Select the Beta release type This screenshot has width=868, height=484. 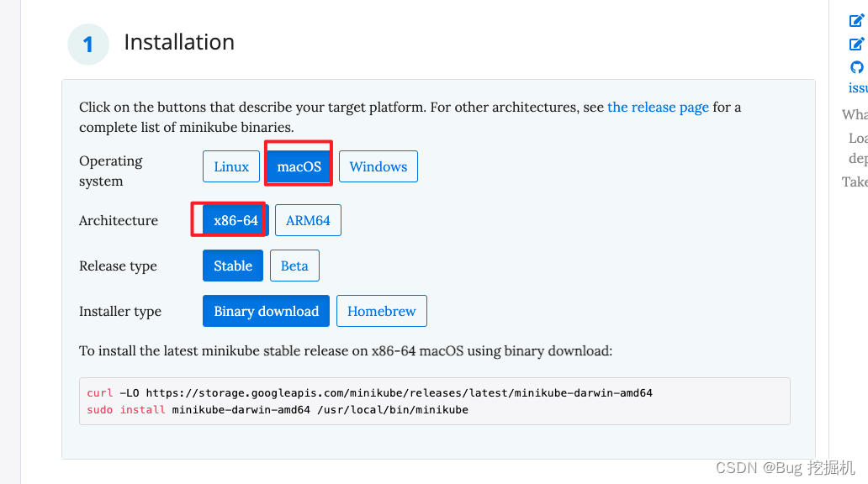(294, 266)
